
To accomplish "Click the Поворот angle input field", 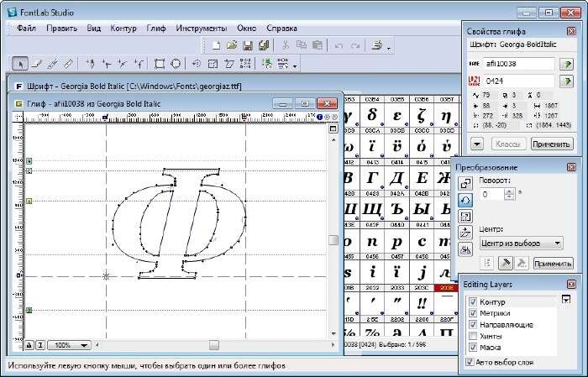I will 492,195.
